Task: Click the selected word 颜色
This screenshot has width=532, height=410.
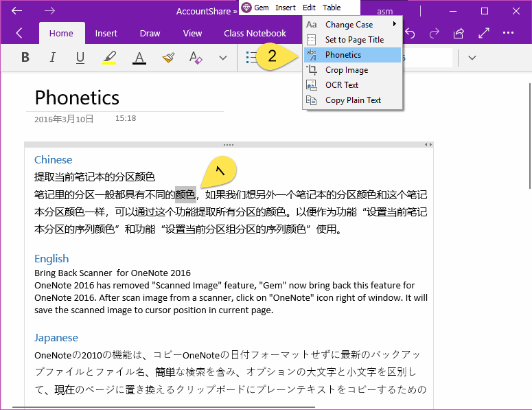Action: [x=185, y=195]
